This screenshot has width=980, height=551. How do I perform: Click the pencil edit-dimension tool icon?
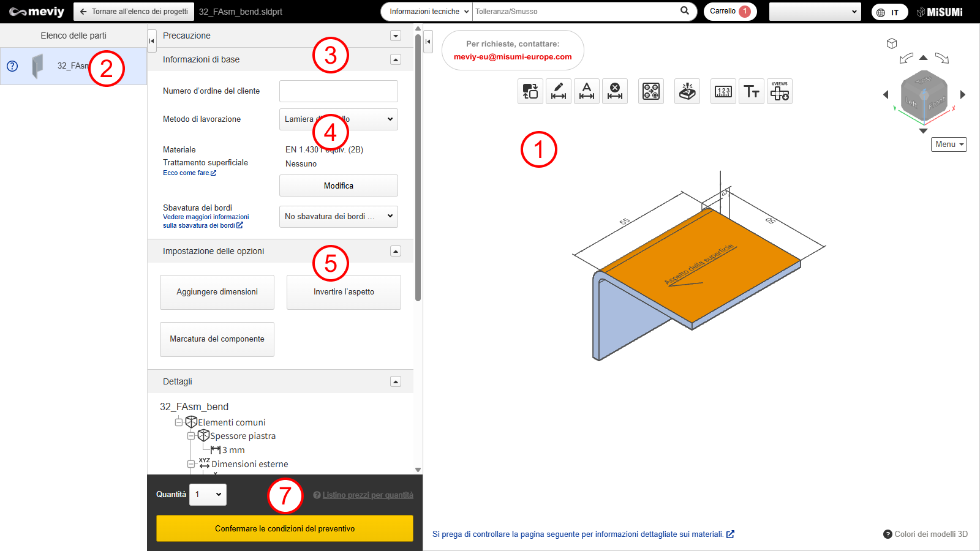pos(559,91)
